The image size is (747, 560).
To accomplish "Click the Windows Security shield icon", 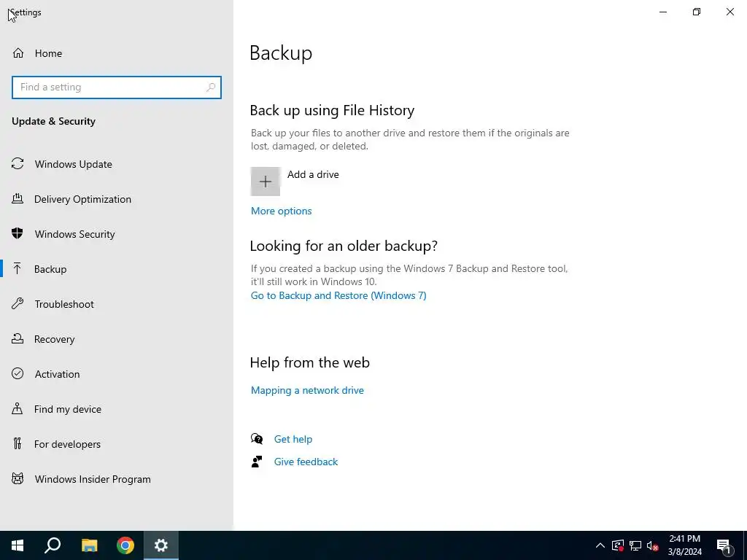I will coord(18,234).
